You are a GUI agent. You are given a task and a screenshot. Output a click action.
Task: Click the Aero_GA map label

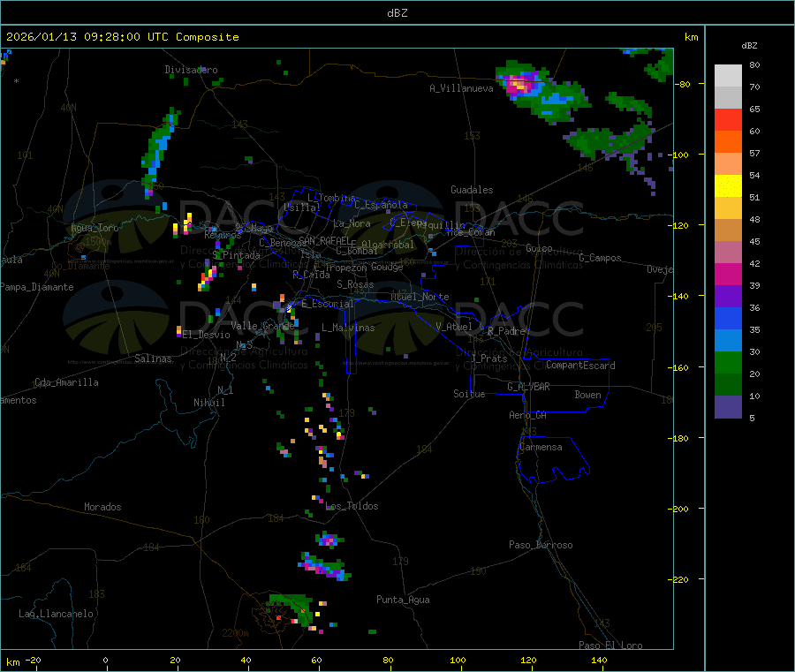coord(528,415)
